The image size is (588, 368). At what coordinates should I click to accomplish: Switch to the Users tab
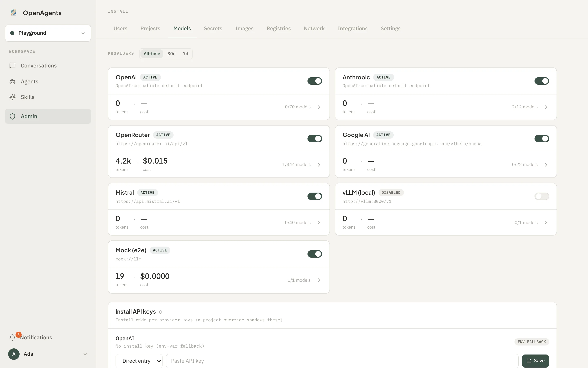[x=120, y=28]
